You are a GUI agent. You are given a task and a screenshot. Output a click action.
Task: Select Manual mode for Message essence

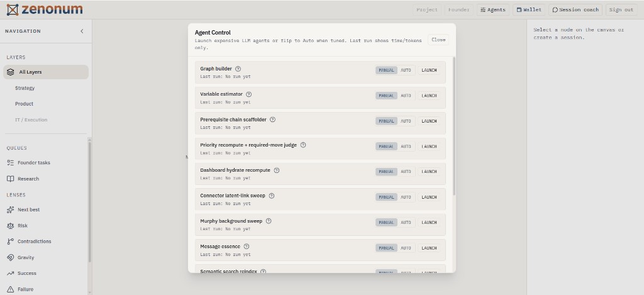pos(386,248)
